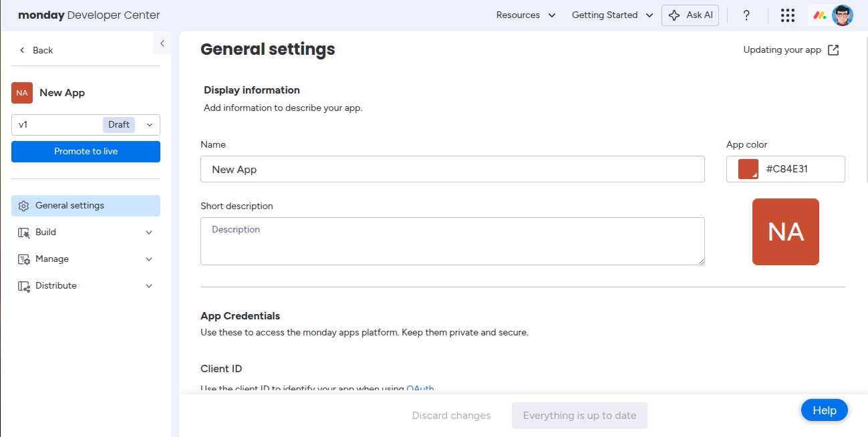Select Manage in the sidebar
868x437 pixels.
[x=86, y=259]
